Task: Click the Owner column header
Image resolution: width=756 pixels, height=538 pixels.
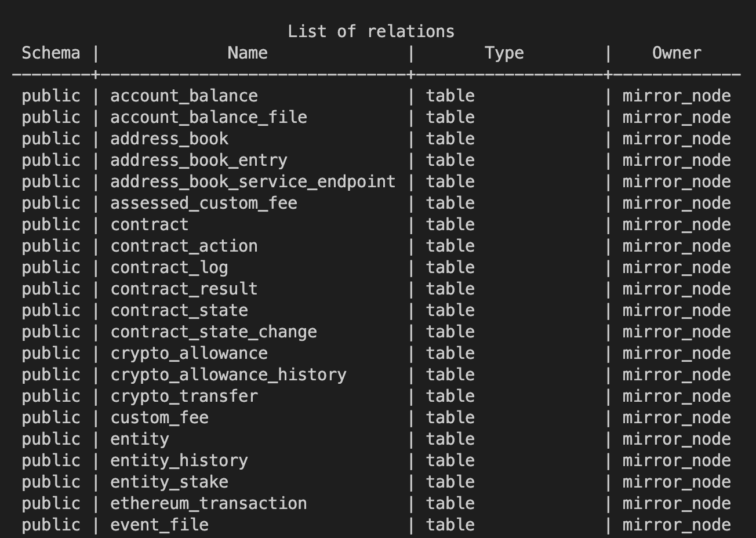Action: pyautogui.click(x=677, y=53)
